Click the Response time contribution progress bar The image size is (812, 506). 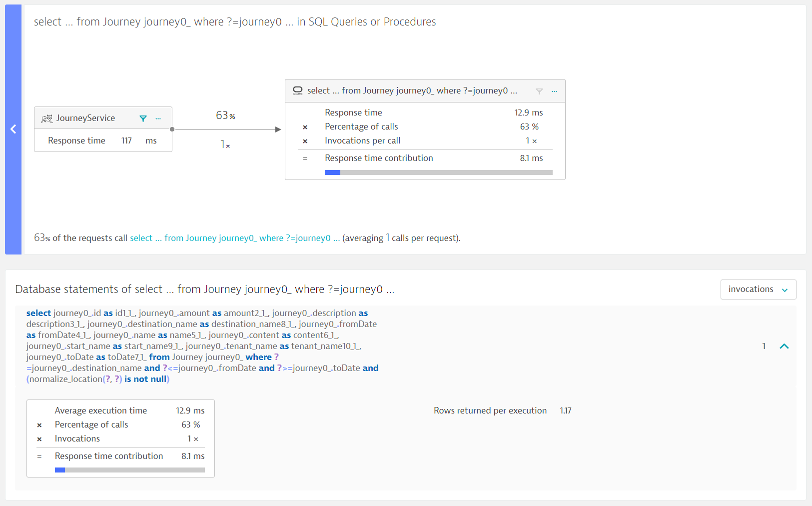(x=439, y=172)
